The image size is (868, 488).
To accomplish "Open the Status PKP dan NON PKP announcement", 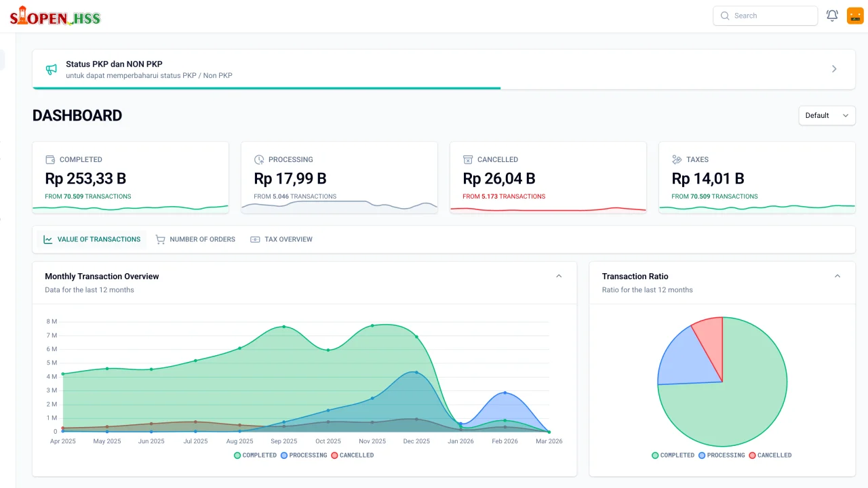I will coord(443,69).
